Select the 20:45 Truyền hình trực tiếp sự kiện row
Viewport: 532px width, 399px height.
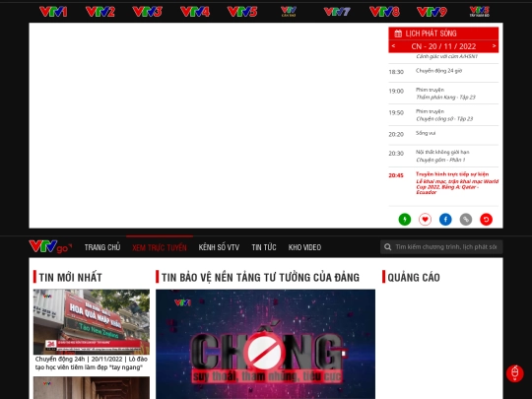[x=443, y=186]
